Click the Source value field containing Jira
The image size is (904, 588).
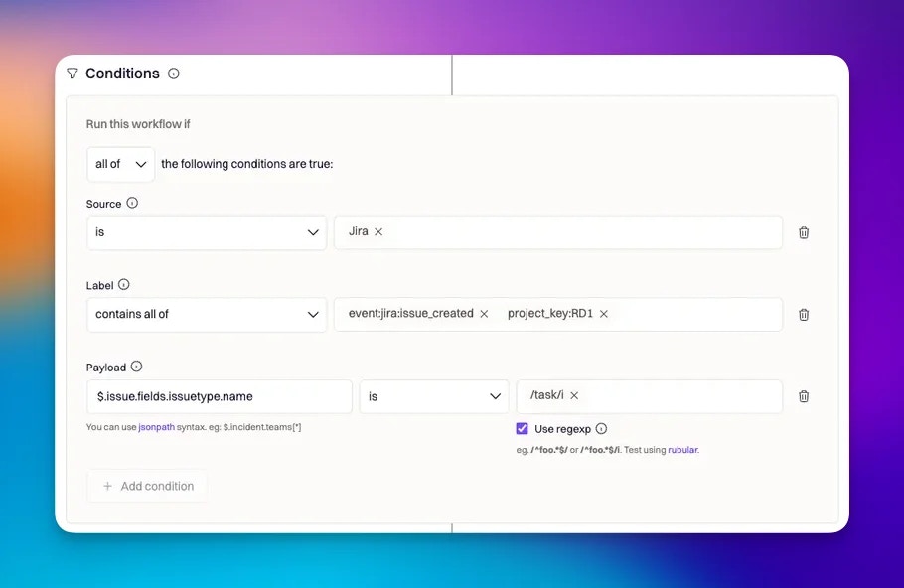pos(558,232)
